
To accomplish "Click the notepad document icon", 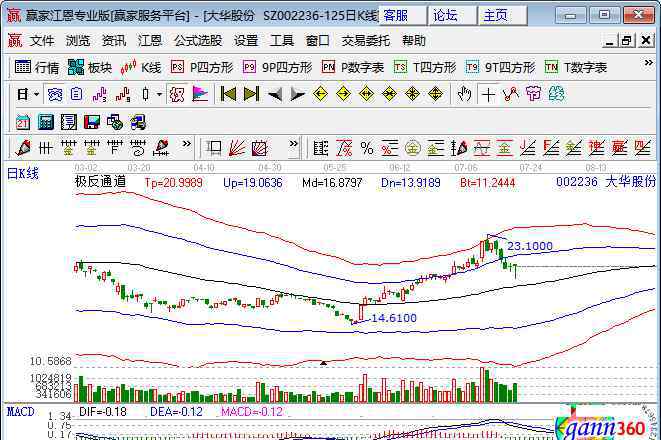I will coord(69,122).
